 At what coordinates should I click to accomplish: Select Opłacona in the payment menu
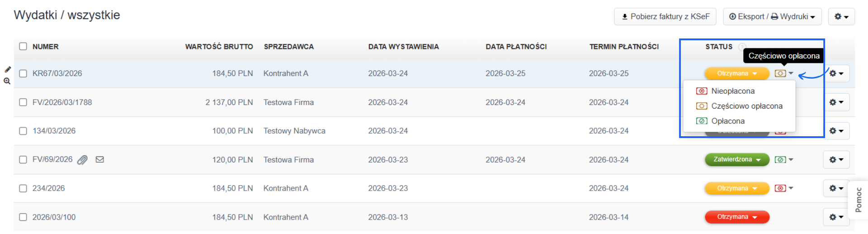pos(727,121)
